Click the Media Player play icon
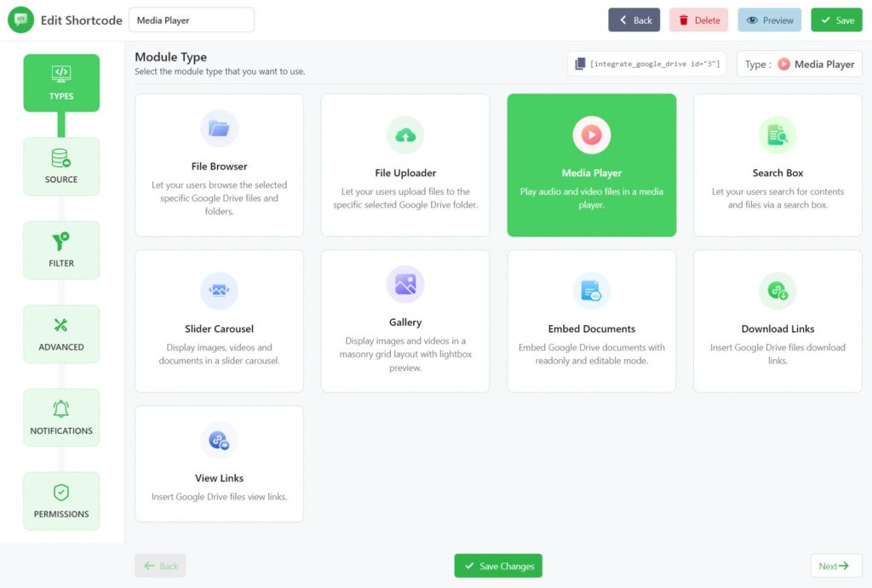 (x=592, y=135)
